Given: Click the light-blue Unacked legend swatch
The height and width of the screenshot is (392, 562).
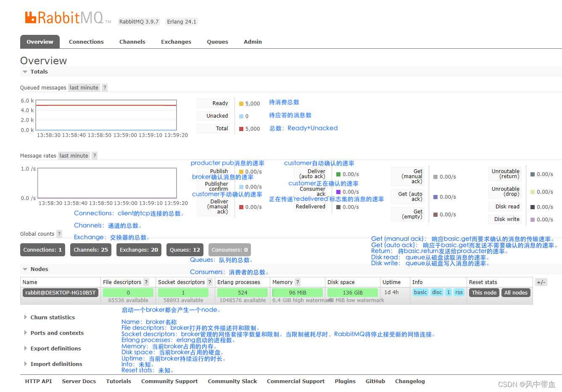Looking at the screenshot, I should (x=241, y=116).
